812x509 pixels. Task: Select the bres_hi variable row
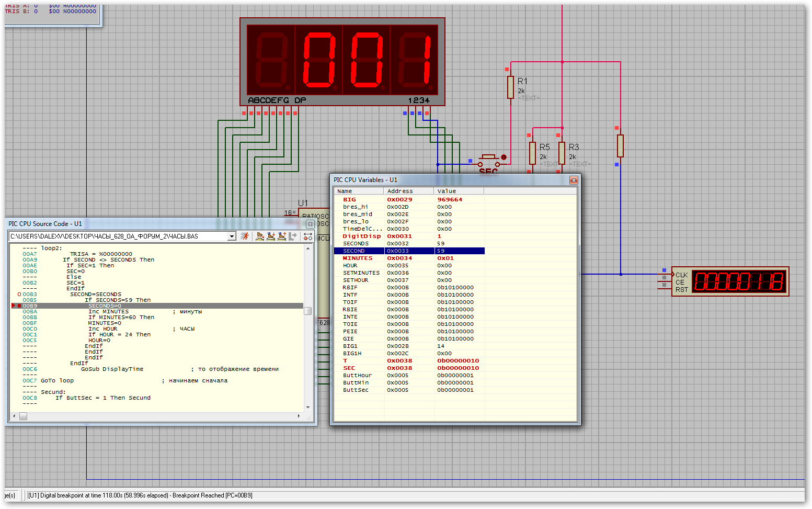(x=409, y=207)
